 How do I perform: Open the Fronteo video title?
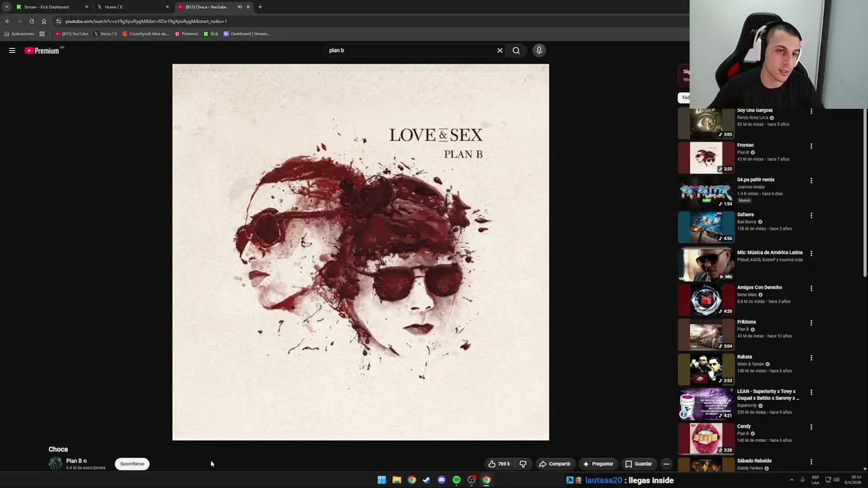pos(745,145)
